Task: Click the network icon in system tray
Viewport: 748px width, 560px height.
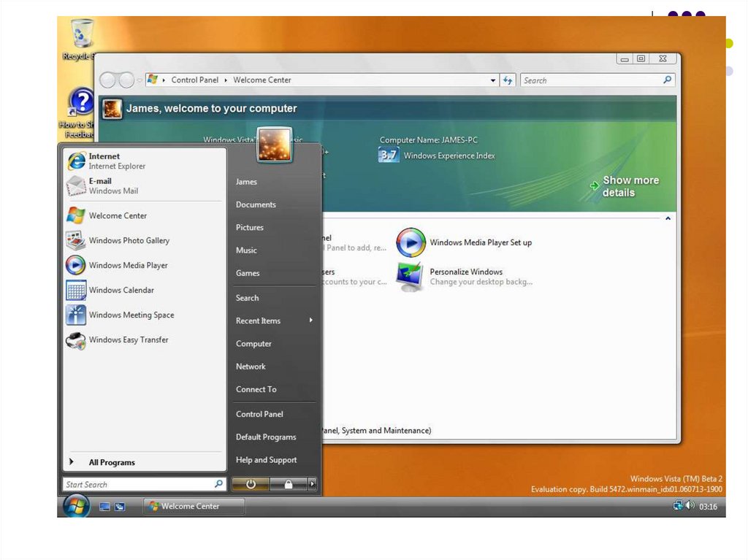Action: point(677,505)
